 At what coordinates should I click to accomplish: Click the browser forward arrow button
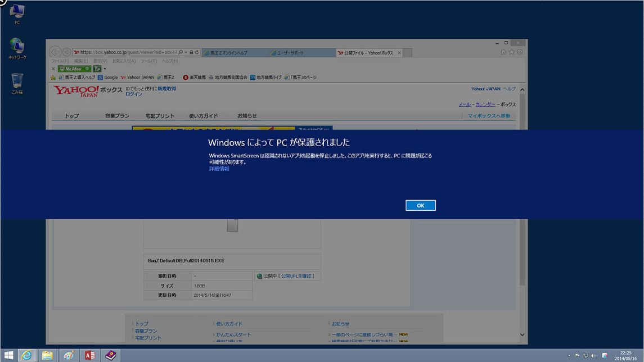coord(66,52)
